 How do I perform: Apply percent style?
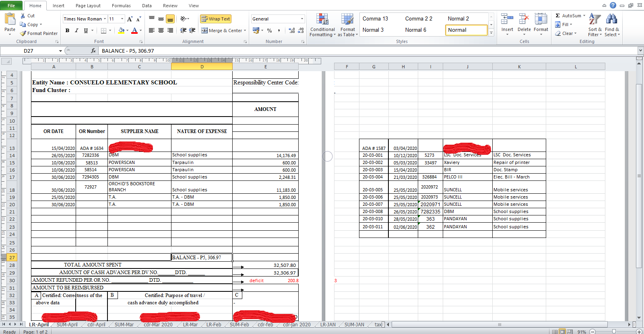point(269,31)
